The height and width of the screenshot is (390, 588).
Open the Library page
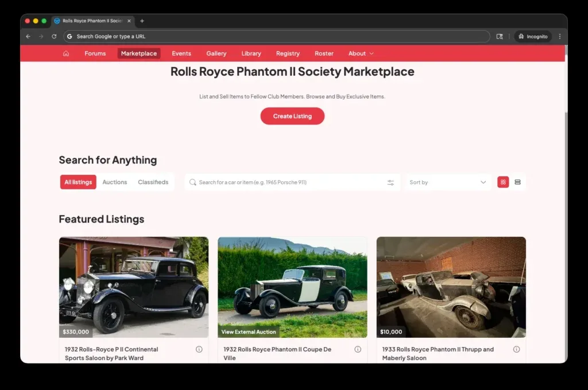tap(252, 53)
